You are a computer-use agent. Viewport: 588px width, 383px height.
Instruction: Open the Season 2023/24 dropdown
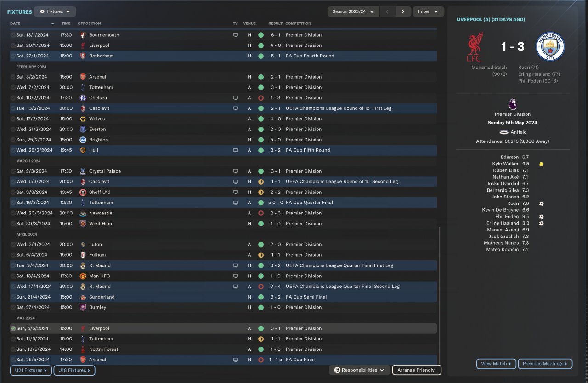pyautogui.click(x=353, y=11)
